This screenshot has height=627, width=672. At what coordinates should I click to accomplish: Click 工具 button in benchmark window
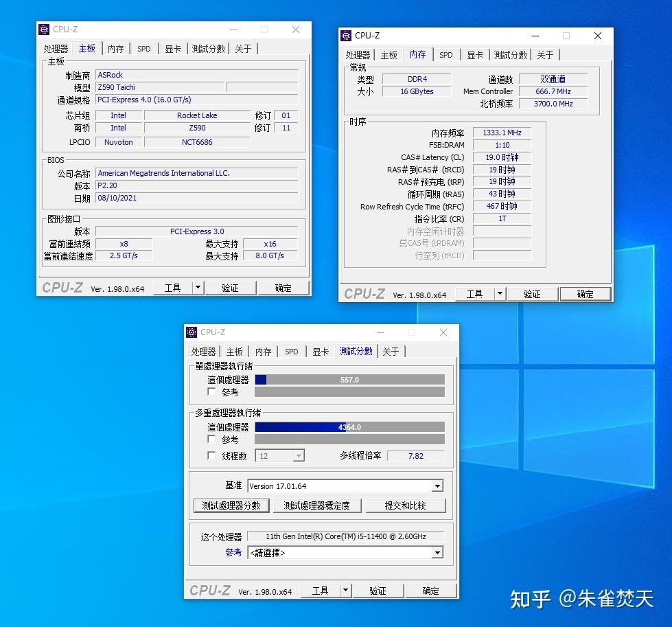pyautogui.click(x=320, y=591)
